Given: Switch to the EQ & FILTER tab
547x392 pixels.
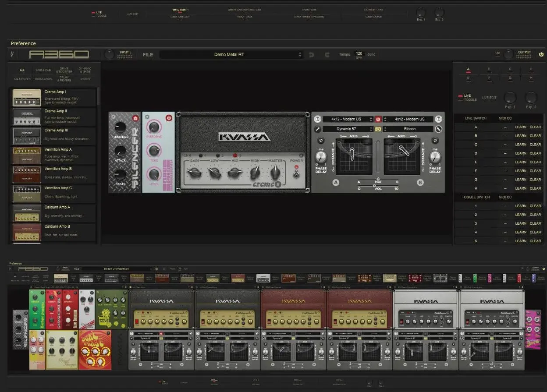Looking at the screenshot, I should (x=22, y=79).
